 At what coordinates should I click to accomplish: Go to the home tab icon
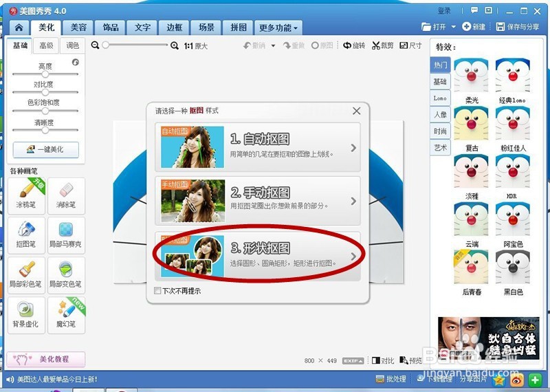point(19,28)
